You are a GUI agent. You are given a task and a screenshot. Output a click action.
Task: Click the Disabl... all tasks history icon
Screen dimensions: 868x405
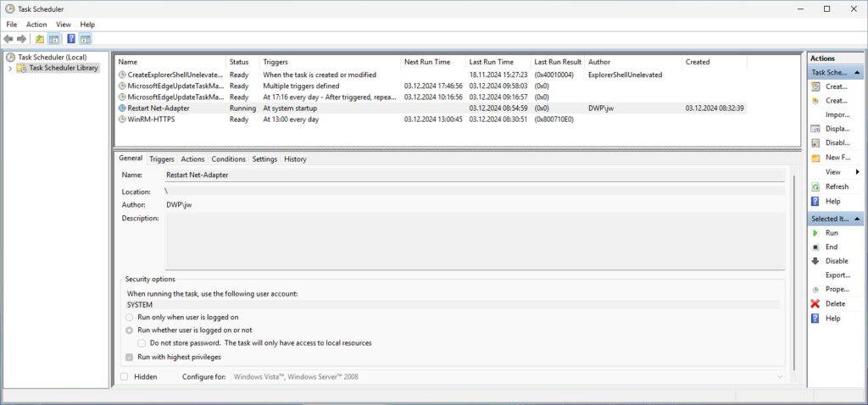815,142
